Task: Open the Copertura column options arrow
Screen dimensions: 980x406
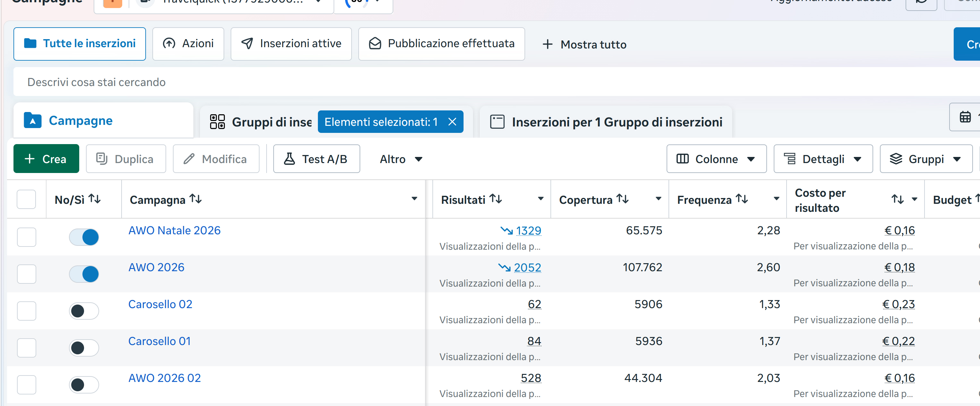Action: tap(659, 198)
